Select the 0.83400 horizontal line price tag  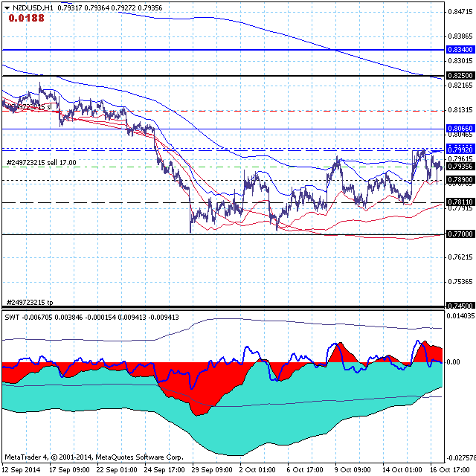pyautogui.click(x=460, y=50)
